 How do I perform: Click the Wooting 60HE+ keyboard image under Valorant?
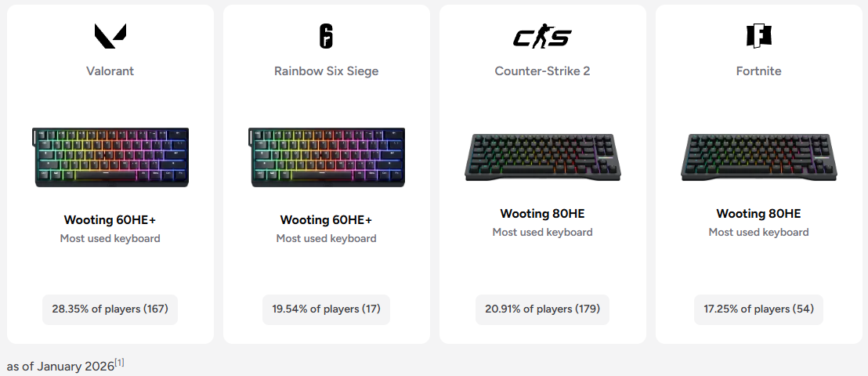(110, 157)
